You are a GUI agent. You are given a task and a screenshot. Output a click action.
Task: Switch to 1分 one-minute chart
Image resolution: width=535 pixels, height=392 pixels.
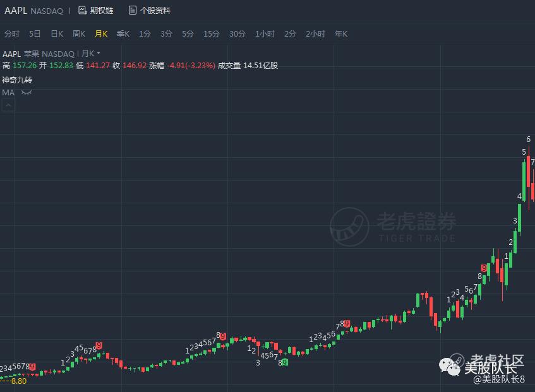pos(145,33)
